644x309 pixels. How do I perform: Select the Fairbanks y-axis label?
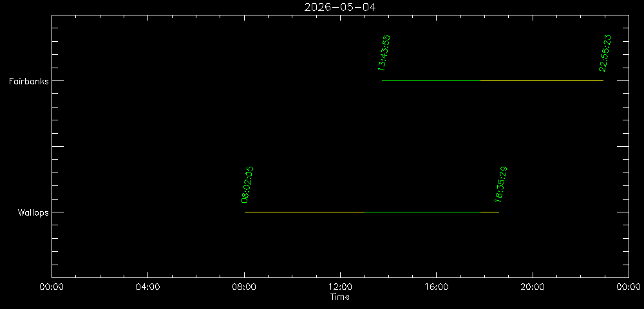28,81
